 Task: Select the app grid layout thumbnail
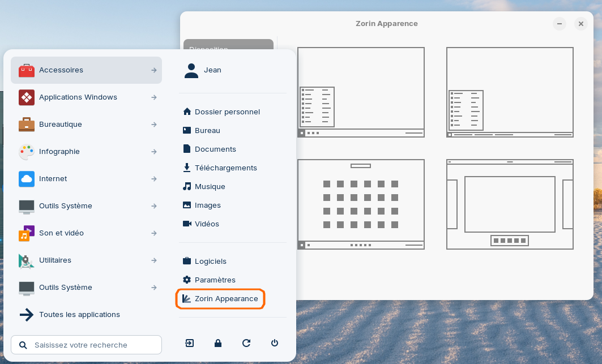tap(361, 204)
